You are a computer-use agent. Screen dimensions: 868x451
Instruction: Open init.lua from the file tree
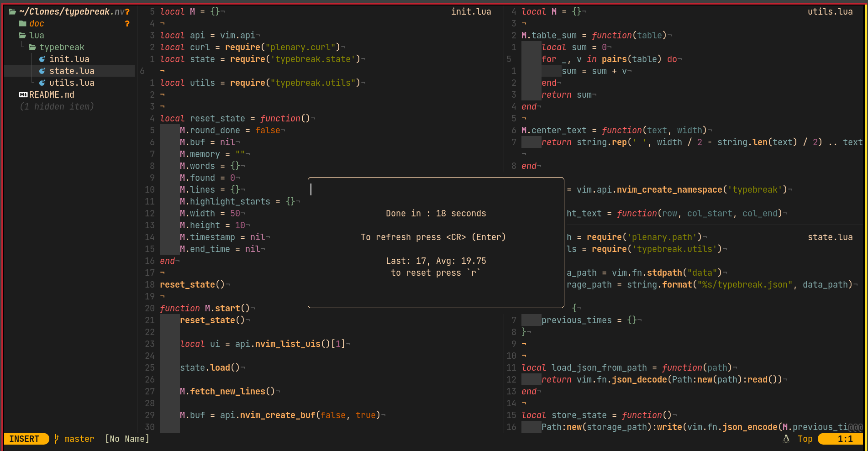coord(69,59)
